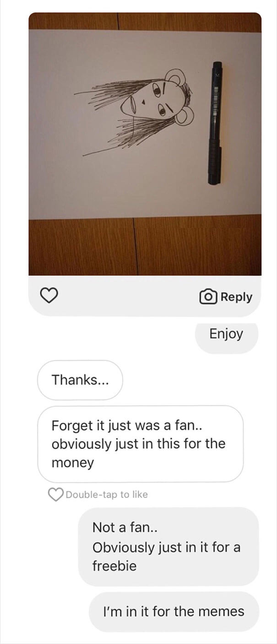This screenshot has width=277, height=644.
Task: Click the wooden table area below the paper
Action: 145,246
